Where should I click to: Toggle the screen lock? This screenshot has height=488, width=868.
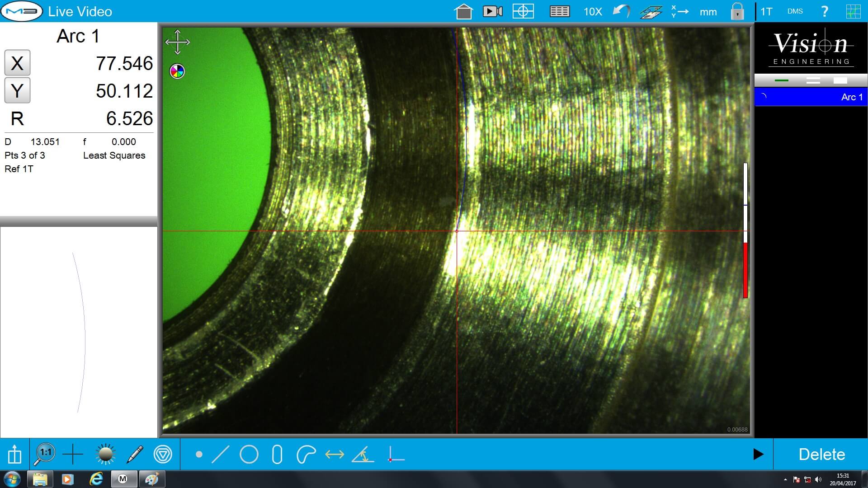(736, 11)
